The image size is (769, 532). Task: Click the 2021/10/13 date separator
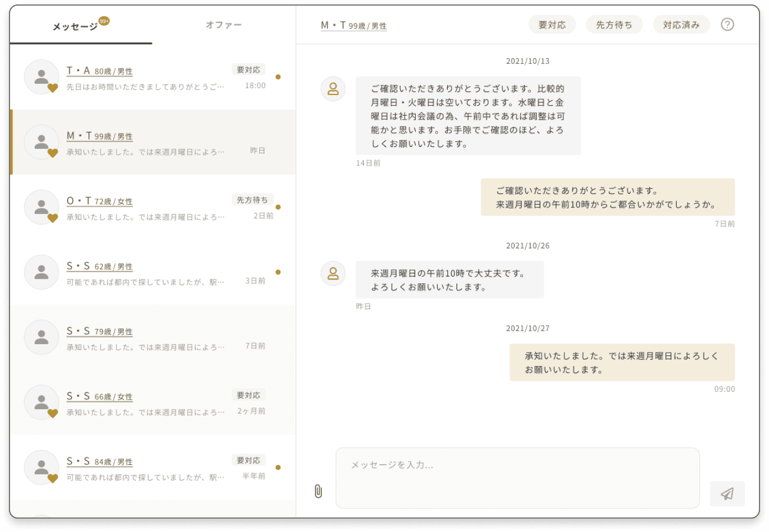[528, 61]
